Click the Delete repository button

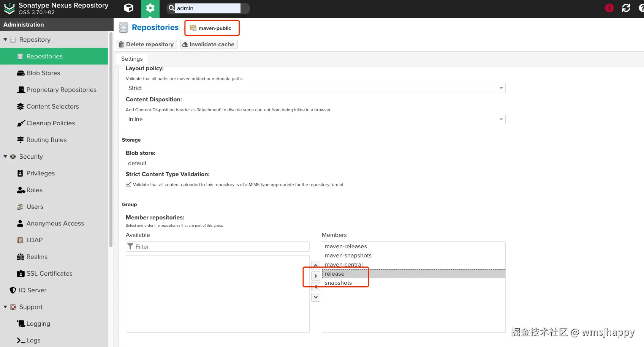coord(147,44)
